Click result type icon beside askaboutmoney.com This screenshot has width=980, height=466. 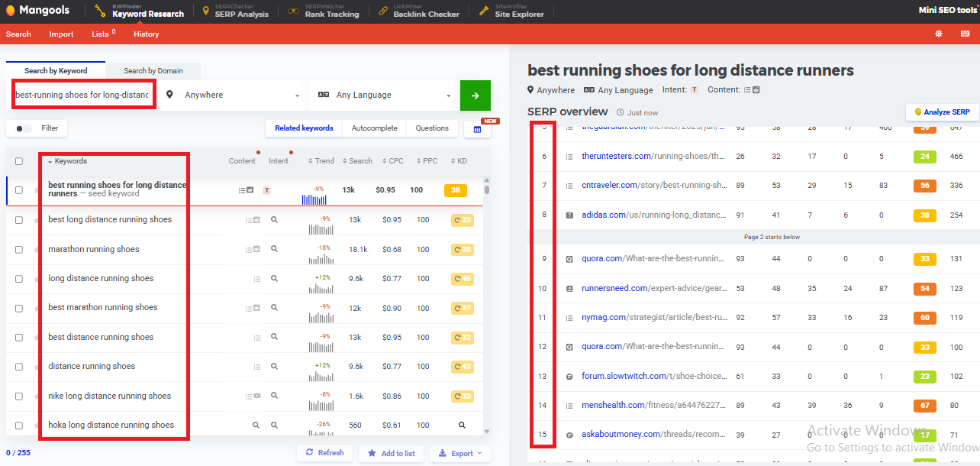point(569,435)
